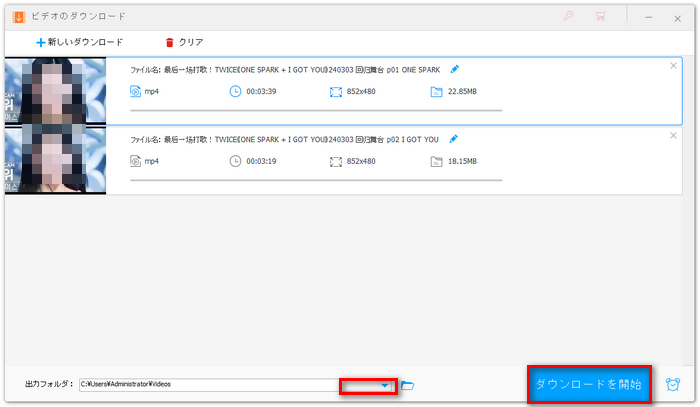Click the file size icon beside 22.85MB

(x=436, y=92)
